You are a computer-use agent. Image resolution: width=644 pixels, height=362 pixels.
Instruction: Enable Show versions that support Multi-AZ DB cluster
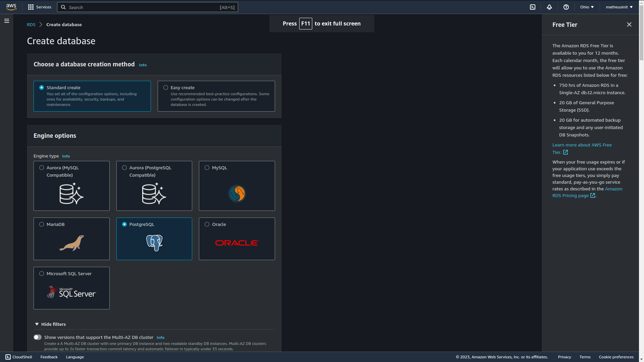38,337
